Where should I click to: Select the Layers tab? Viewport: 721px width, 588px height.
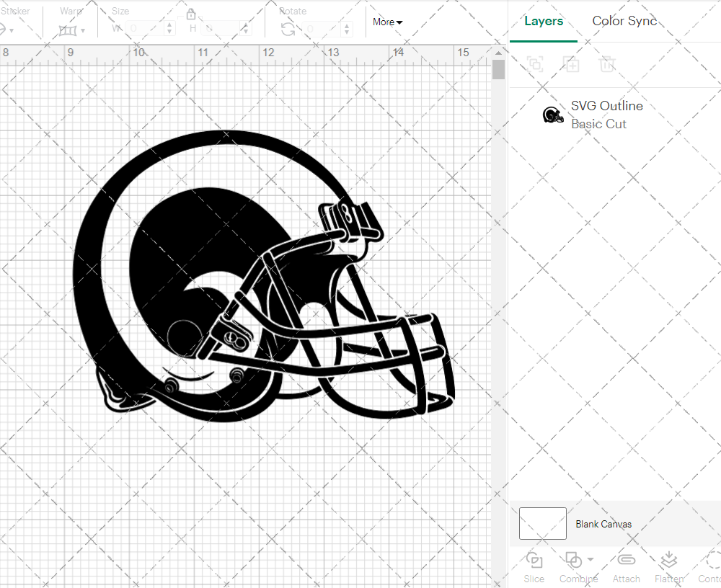point(544,21)
